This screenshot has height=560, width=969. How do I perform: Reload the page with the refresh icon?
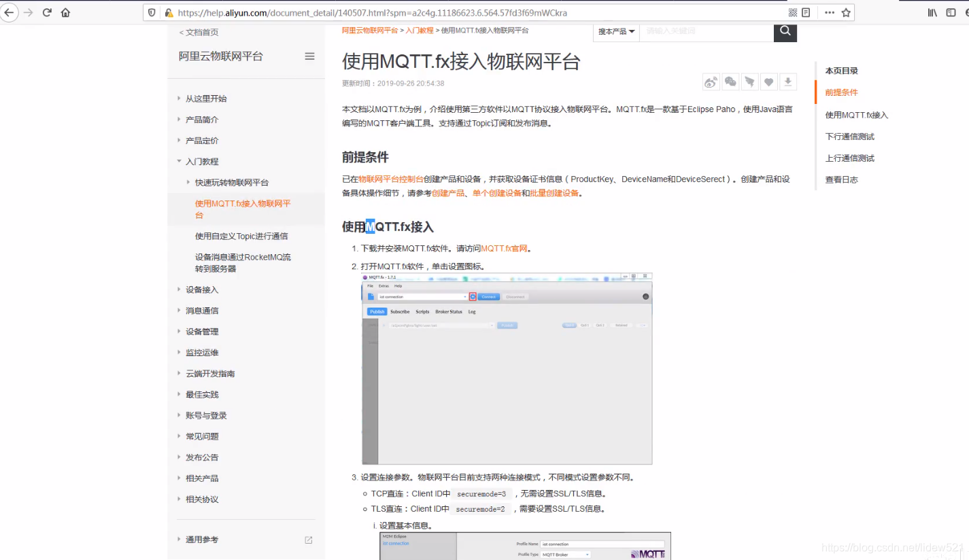coord(47,12)
